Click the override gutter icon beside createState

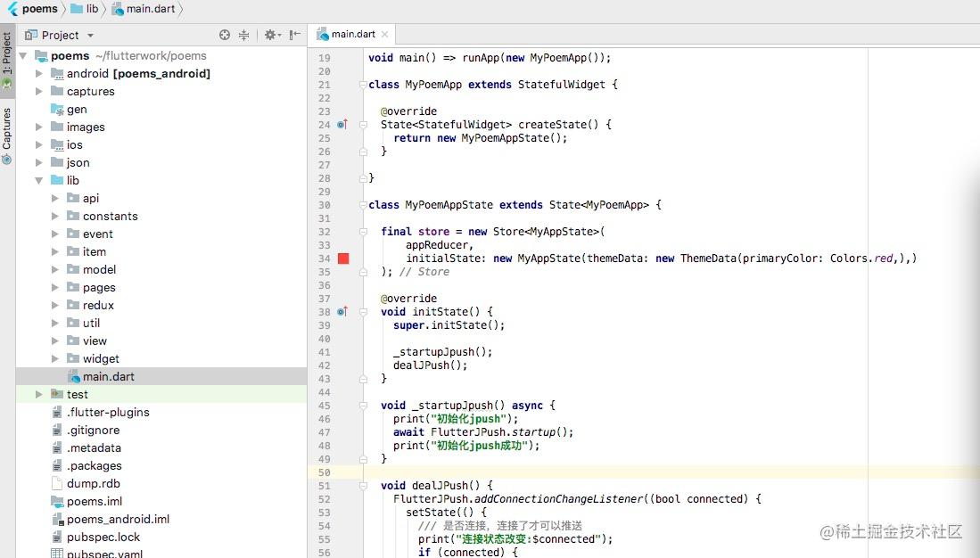click(342, 125)
